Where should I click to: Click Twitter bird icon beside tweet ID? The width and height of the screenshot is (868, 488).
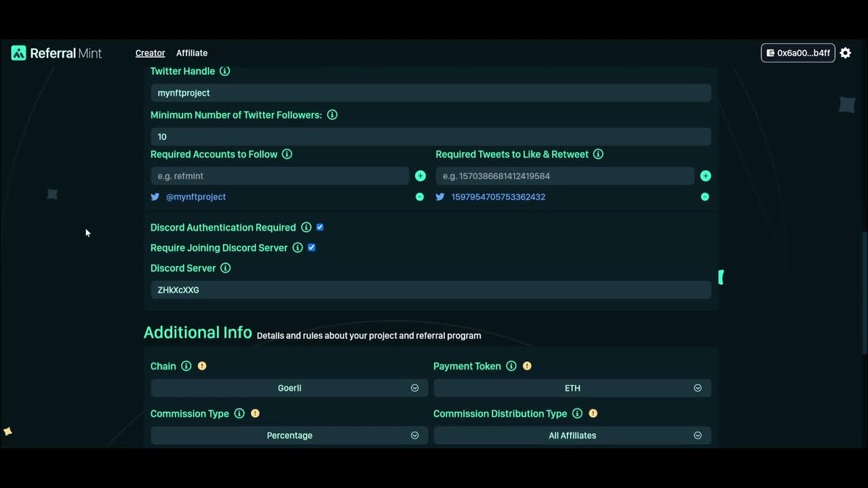tap(440, 197)
